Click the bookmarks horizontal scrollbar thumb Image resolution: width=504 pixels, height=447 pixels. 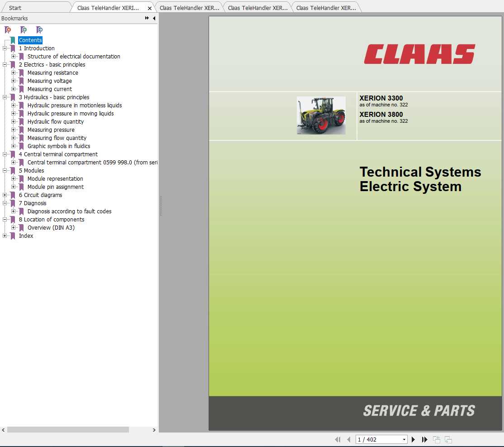(x=68, y=430)
